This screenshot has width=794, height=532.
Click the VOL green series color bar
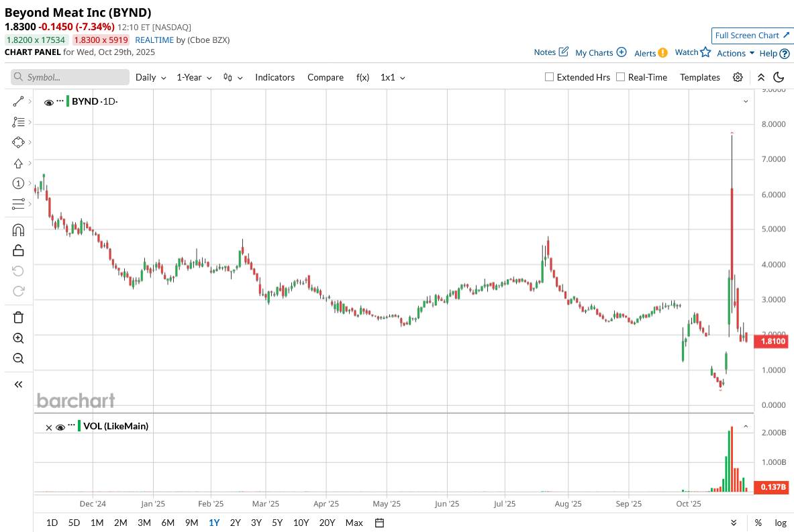click(79, 425)
